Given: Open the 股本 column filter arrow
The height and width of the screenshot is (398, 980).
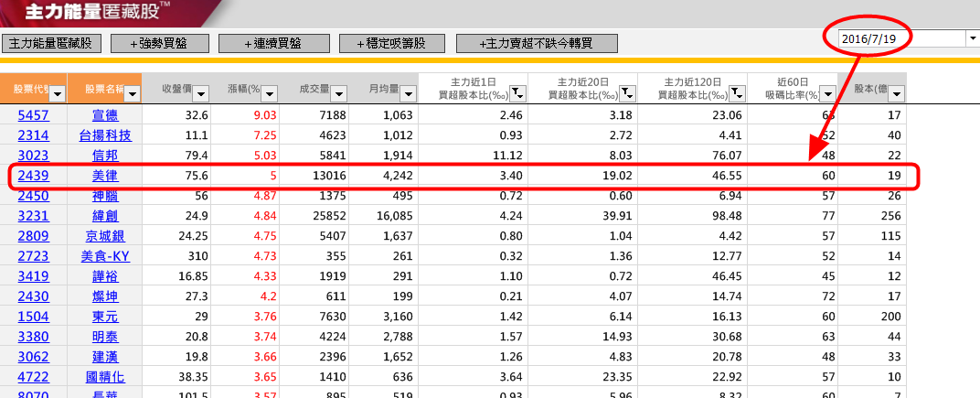Looking at the screenshot, I should (896, 93).
